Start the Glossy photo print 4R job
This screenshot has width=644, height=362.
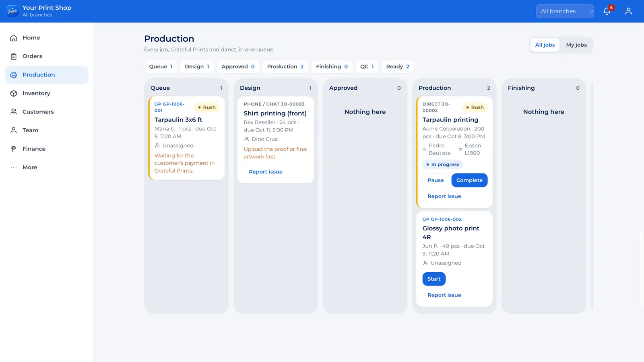pos(434,279)
